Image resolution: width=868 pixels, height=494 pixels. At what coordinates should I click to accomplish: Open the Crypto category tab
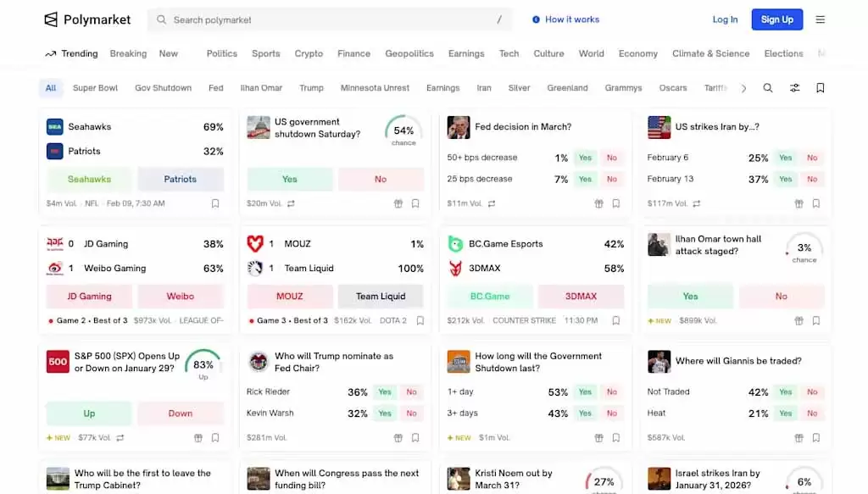click(309, 53)
